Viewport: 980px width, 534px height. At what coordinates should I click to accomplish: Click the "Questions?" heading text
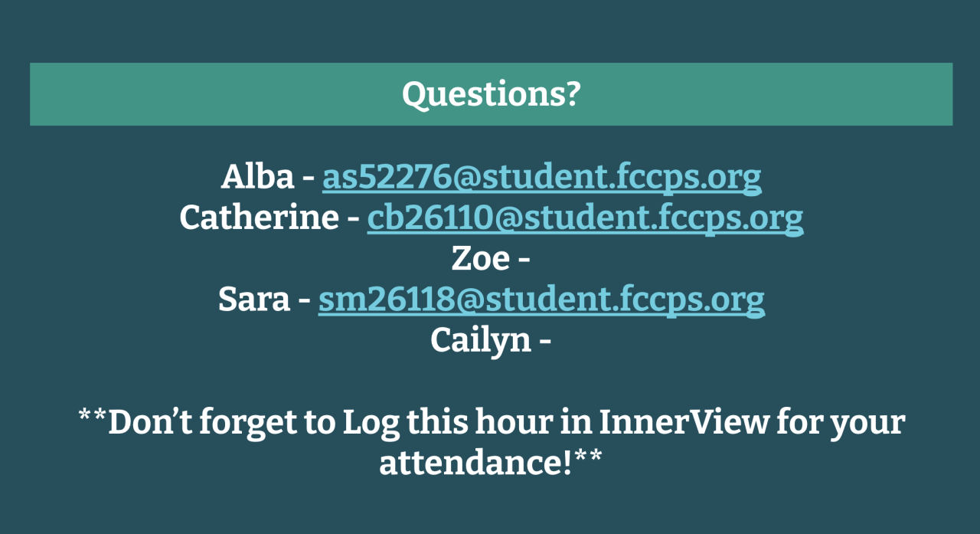[491, 94]
